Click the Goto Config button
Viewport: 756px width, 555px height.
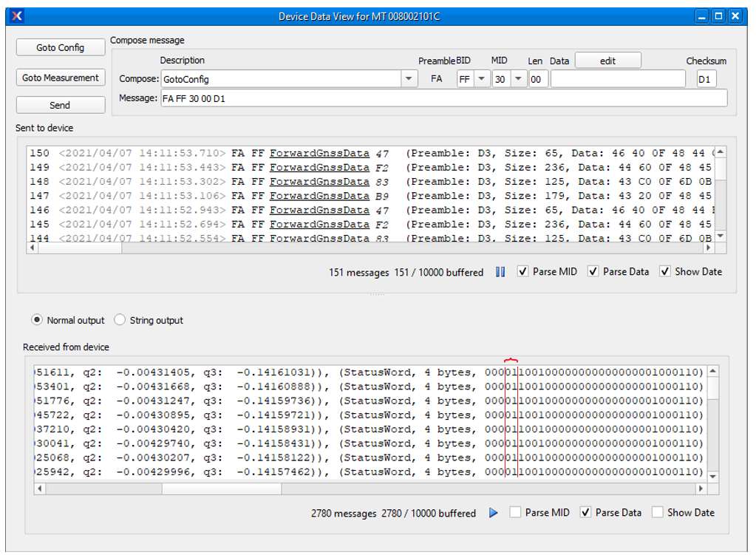[60, 47]
